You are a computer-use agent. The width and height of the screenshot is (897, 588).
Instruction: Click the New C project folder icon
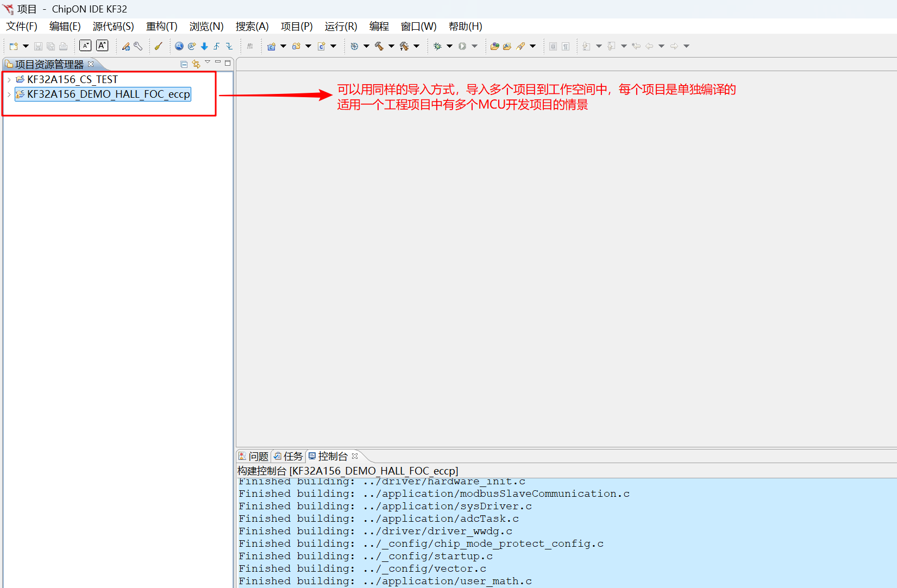(x=271, y=46)
